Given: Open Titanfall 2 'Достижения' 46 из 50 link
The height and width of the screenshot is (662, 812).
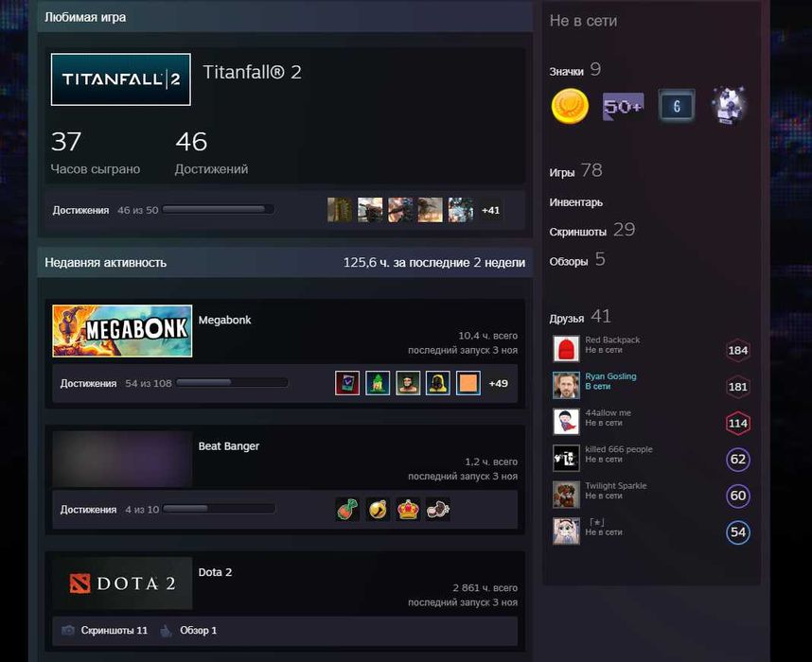Looking at the screenshot, I should 105,210.
